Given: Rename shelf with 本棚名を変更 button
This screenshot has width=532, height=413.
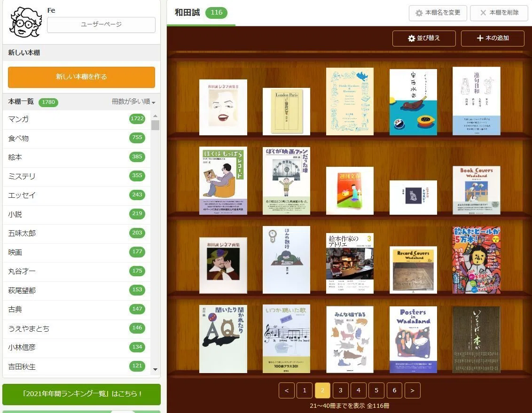Looking at the screenshot, I should point(438,13).
